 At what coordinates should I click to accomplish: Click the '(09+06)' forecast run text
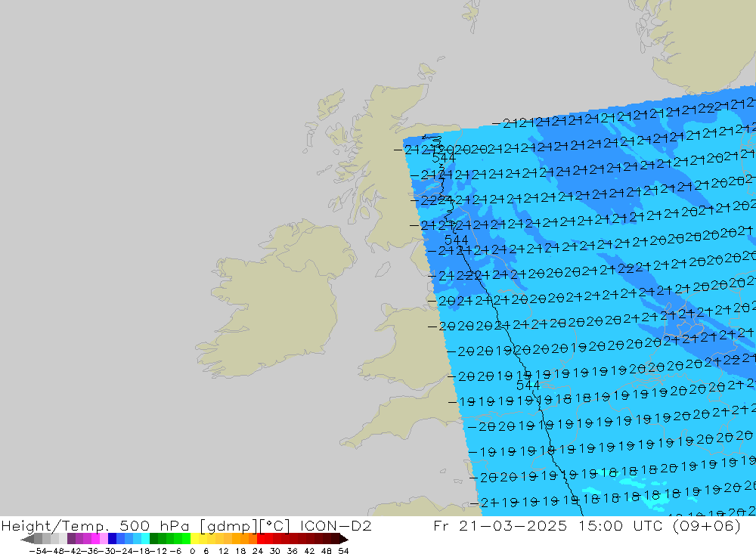tap(706, 525)
